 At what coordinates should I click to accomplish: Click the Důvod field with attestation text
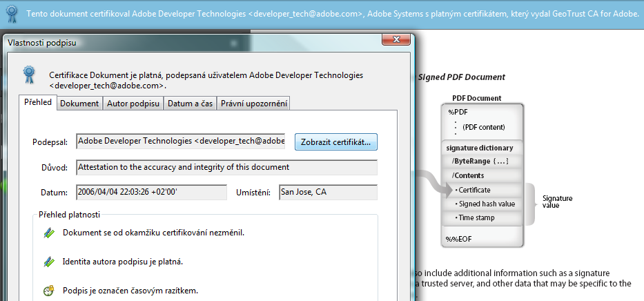226,168
